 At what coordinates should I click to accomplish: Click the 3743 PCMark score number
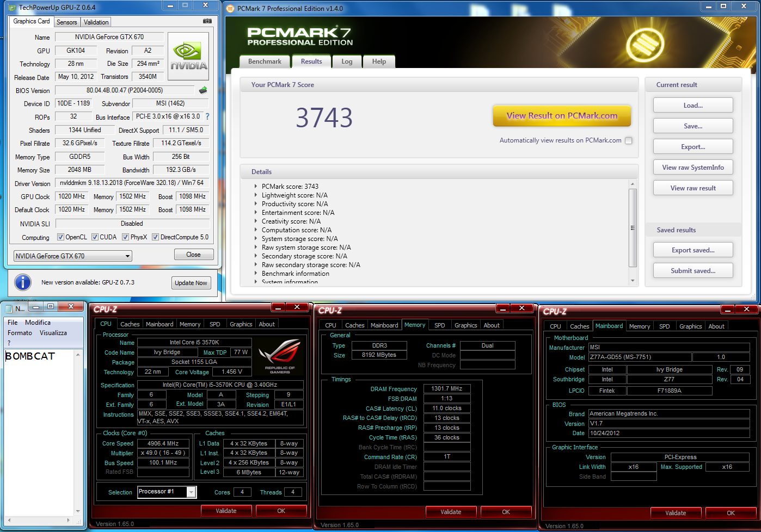pyautogui.click(x=324, y=117)
